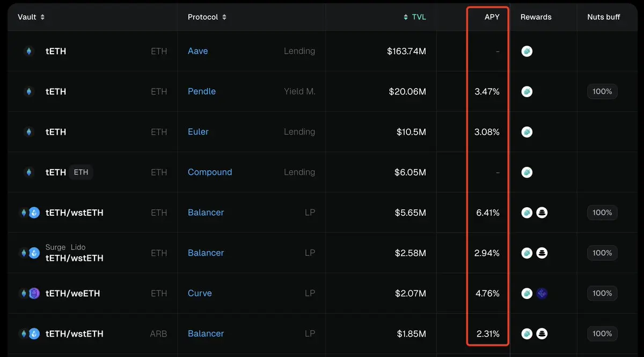The image size is (644, 357).
Task: Select the Surge Lido tETH/wstETH vault name
Action: 75,253
